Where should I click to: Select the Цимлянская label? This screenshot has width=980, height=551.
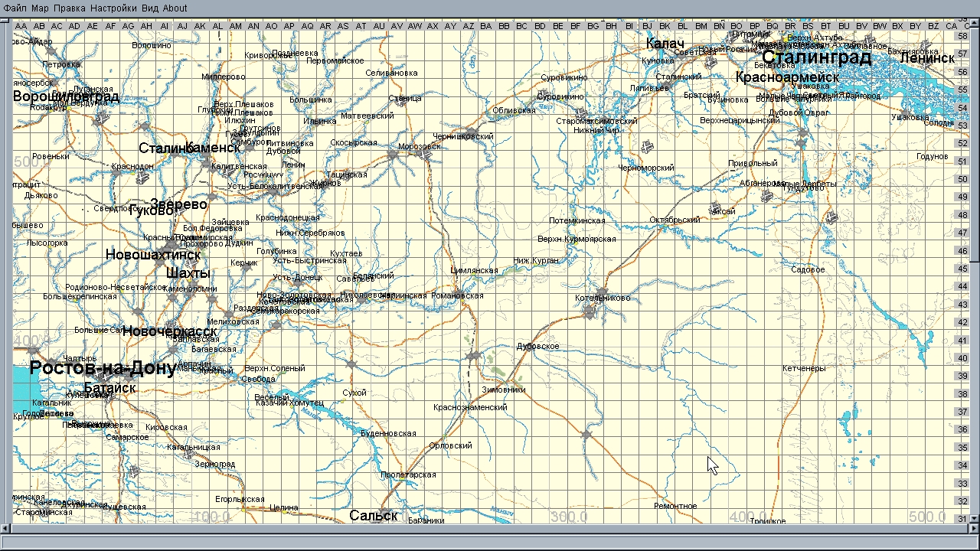click(475, 271)
